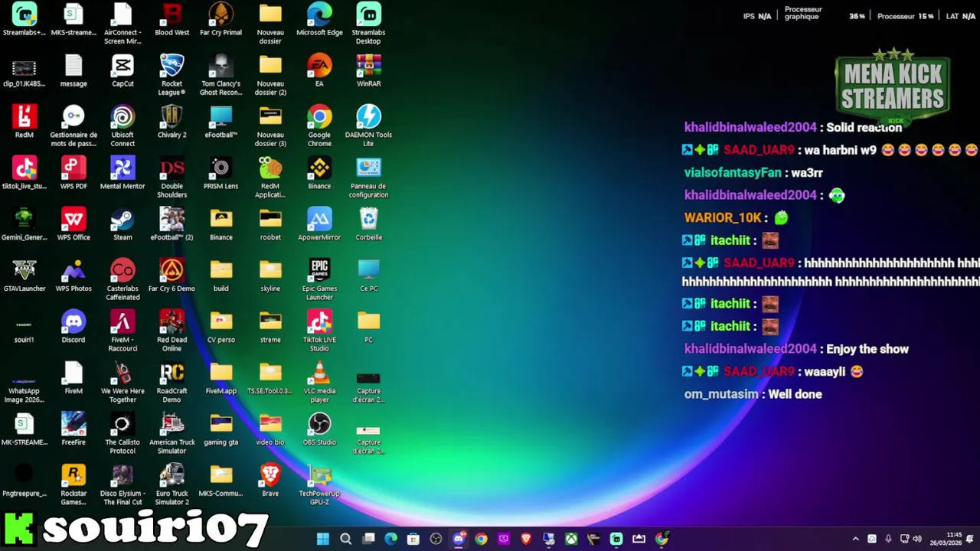Select the TechPowerUp GPU-Z icon

(319, 485)
